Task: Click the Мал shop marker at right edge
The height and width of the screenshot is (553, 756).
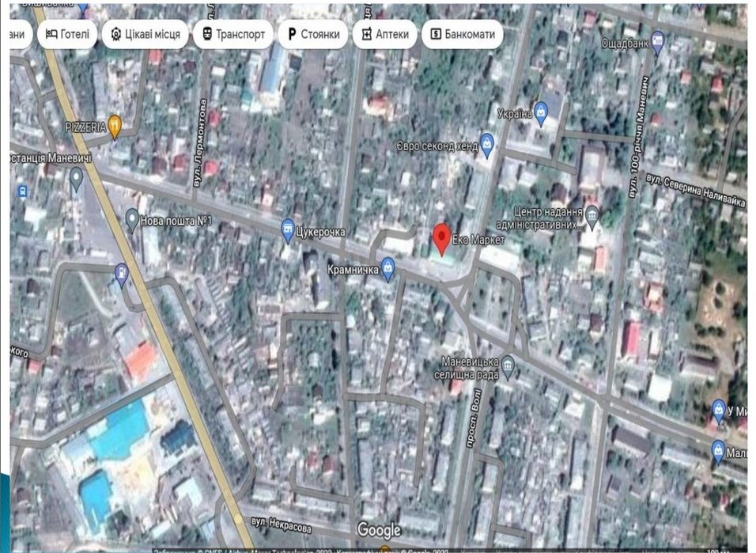Action: [718, 453]
